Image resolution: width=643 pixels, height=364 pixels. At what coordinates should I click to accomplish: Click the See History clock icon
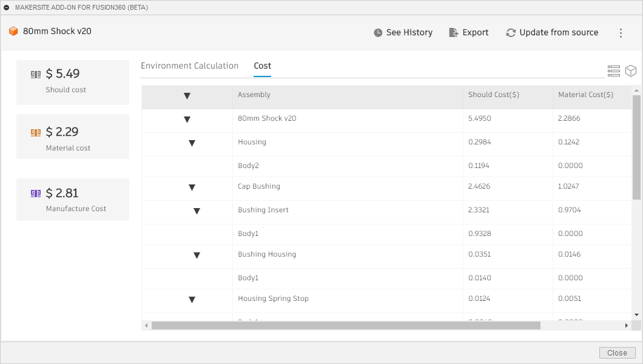tap(378, 33)
